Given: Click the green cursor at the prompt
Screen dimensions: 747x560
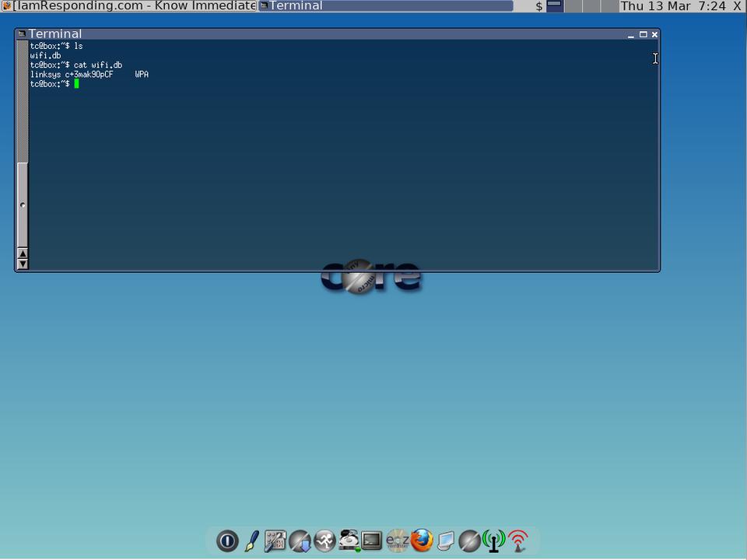Looking at the screenshot, I should [x=76, y=84].
